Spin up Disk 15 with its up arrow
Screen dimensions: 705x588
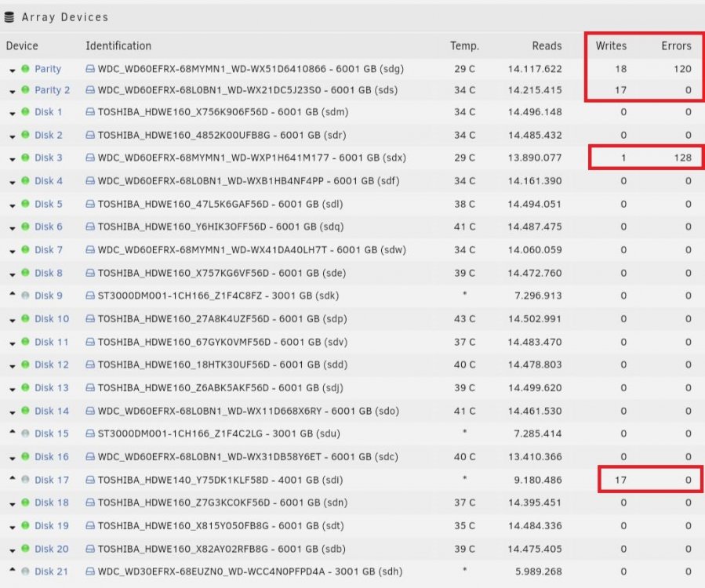pos(12,431)
